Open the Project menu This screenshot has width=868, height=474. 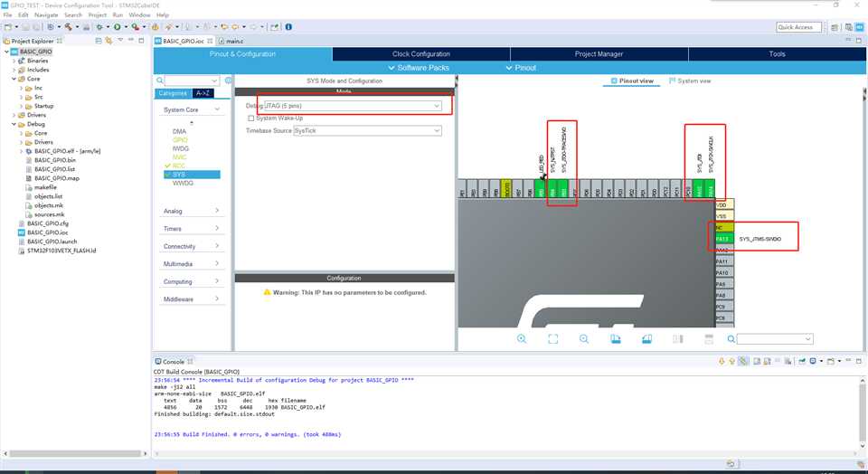pyautogui.click(x=98, y=15)
